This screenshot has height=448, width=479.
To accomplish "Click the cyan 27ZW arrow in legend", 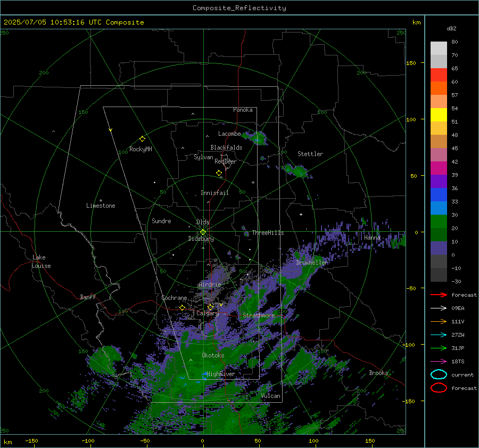I will coord(439,335).
